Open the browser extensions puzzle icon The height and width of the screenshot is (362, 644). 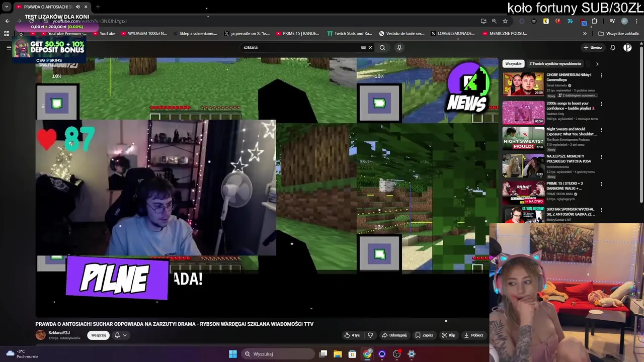[x=595, y=21]
